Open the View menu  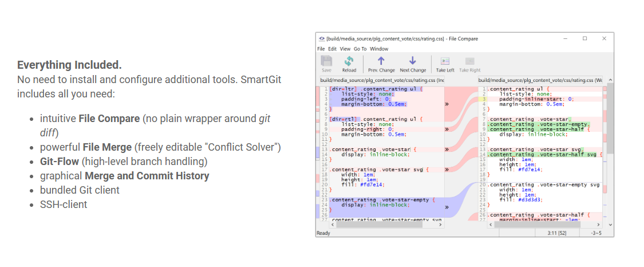pyautogui.click(x=345, y=49)
